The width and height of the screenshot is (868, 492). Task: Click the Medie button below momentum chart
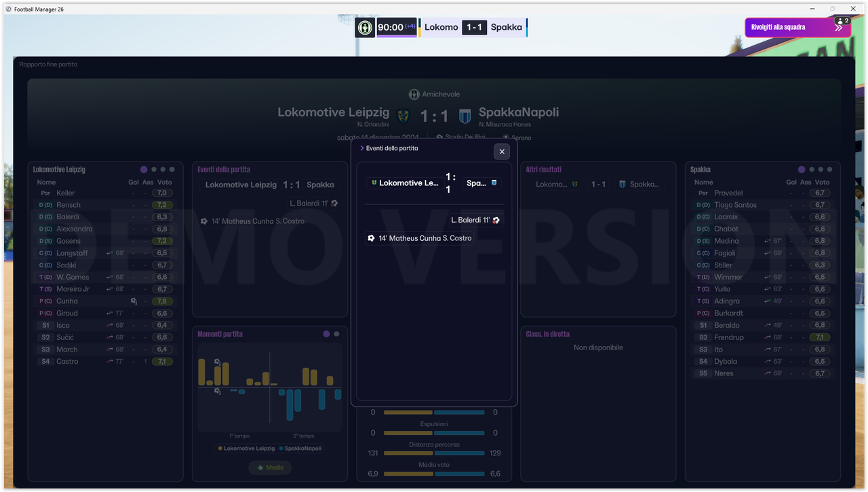coord(270,468)
